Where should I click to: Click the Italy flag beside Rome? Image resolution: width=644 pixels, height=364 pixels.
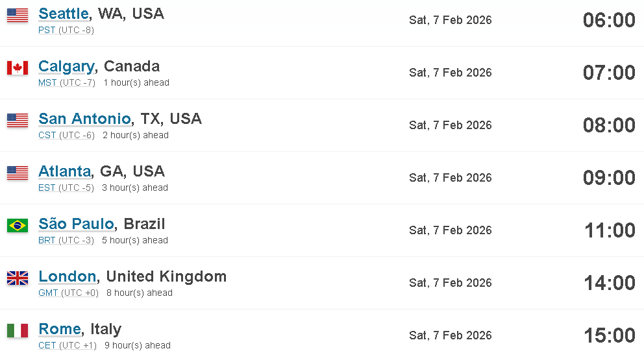click(18, 330)
